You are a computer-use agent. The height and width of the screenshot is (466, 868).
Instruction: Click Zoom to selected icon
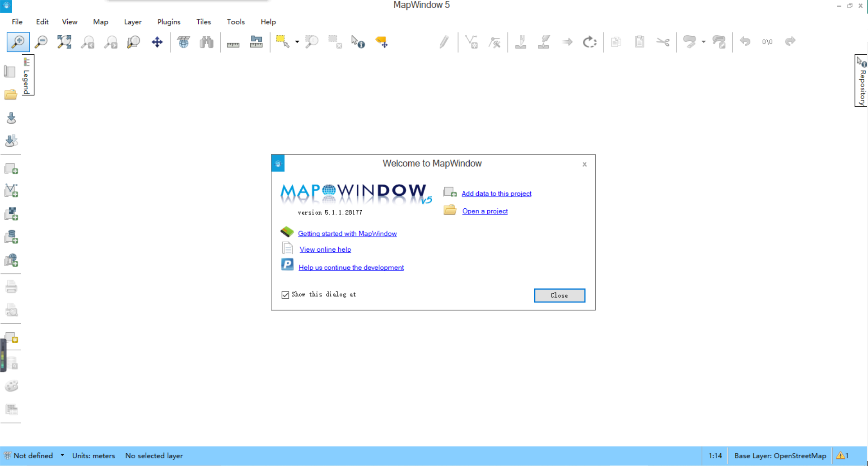pos(312,42)
